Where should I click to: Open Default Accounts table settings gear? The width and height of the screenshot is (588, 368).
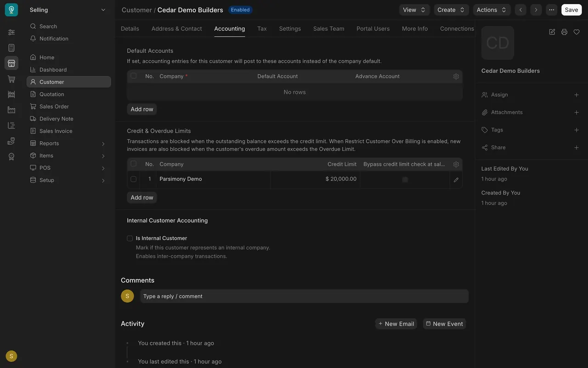coord(456,76)
